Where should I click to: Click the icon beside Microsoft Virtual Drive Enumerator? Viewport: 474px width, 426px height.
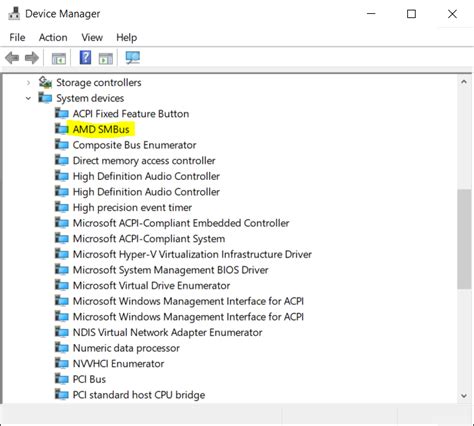[x=62, y=285]
